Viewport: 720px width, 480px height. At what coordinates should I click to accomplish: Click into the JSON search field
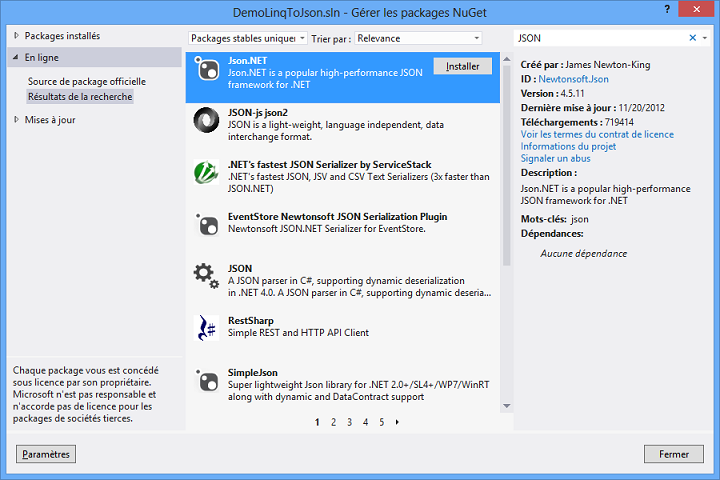[x=601, y=38]
